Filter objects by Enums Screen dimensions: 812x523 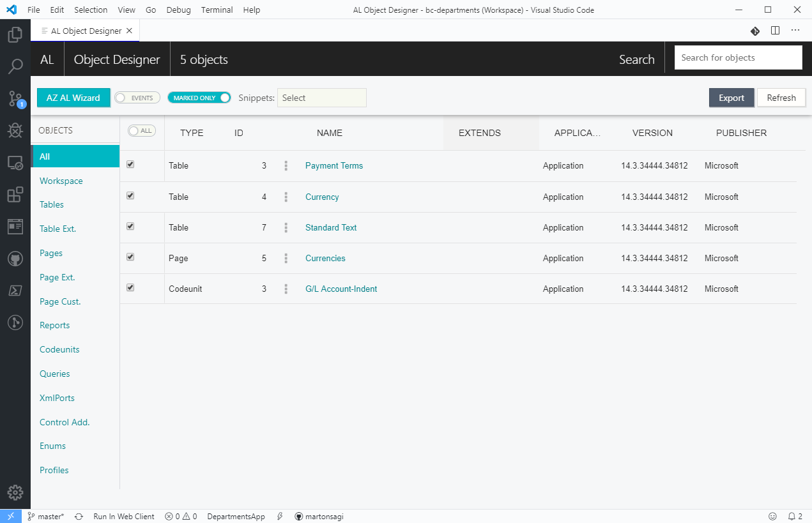(52, 446)
